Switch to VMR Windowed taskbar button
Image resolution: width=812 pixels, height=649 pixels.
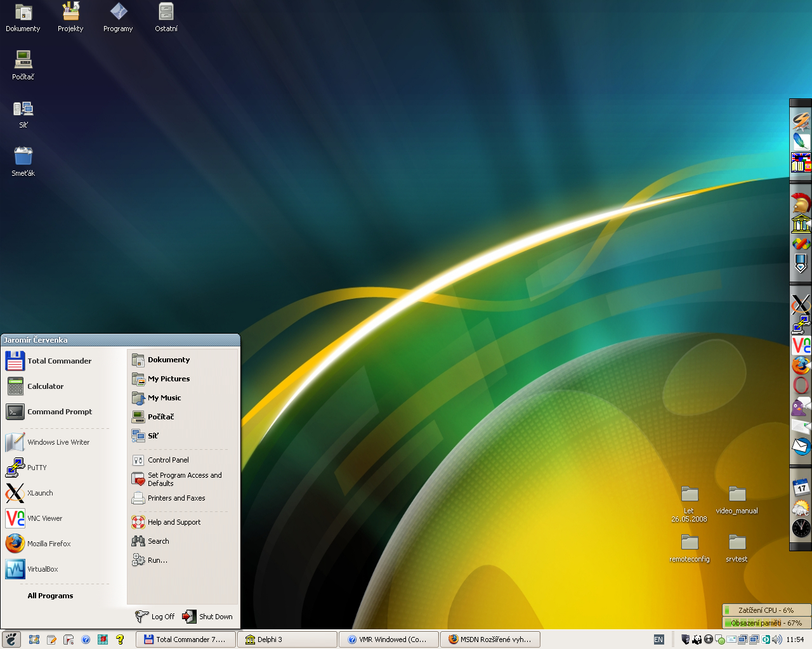[x=389, y=639]
